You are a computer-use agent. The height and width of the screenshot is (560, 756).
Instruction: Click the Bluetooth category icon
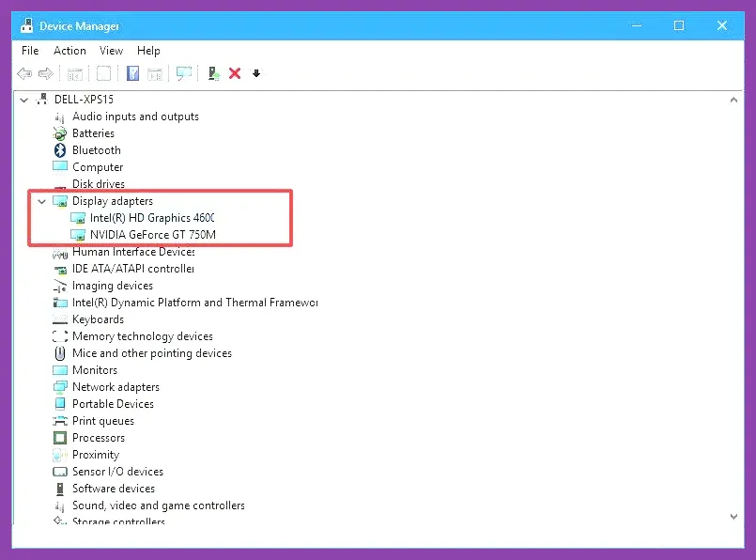(x=60, y=150)
